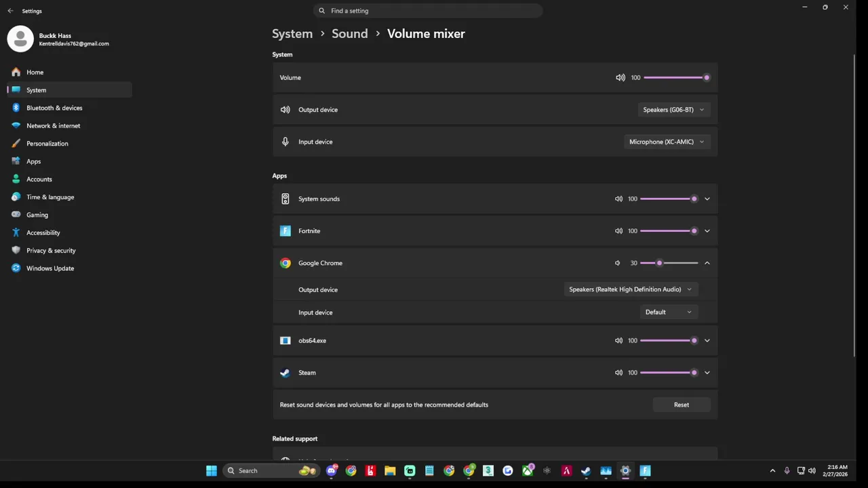
Task: Click the Steam volume slider
Action: (669, 372)
